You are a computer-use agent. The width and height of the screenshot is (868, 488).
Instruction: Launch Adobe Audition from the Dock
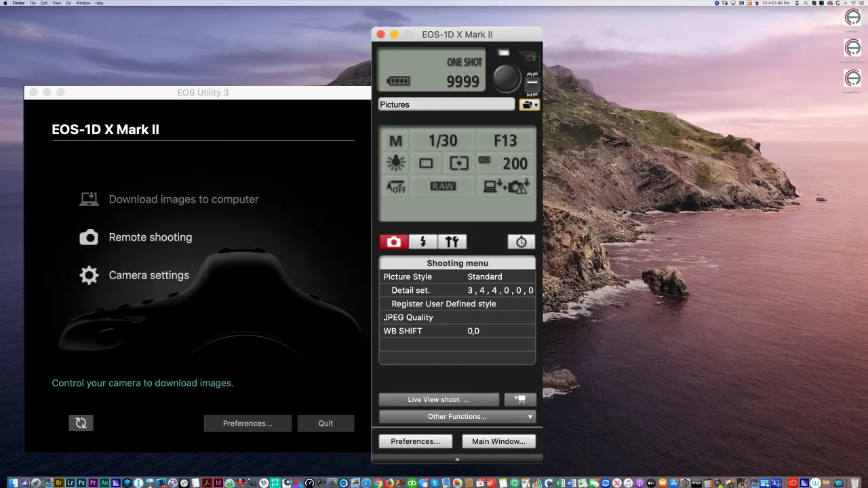pyautogui.click(x=104, y=483)
